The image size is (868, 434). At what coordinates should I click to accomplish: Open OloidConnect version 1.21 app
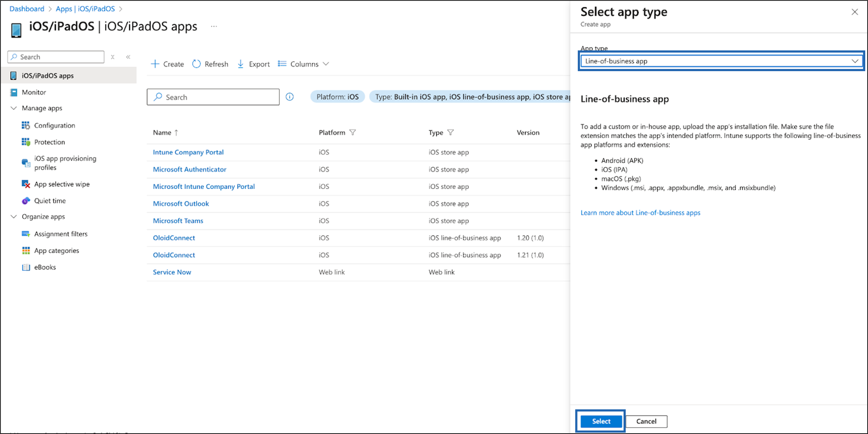point(174,255)
